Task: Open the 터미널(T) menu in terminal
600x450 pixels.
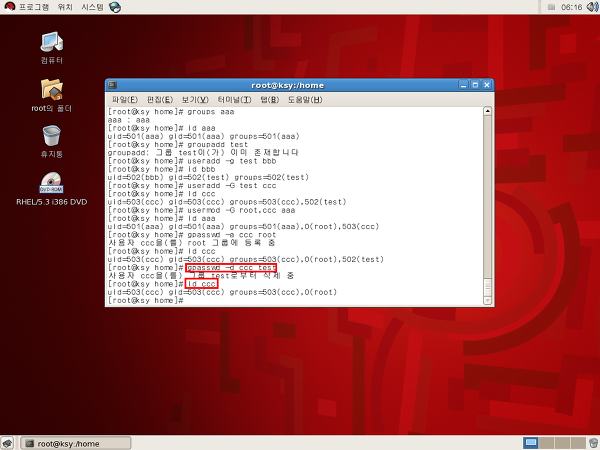Action: [235, 100]
